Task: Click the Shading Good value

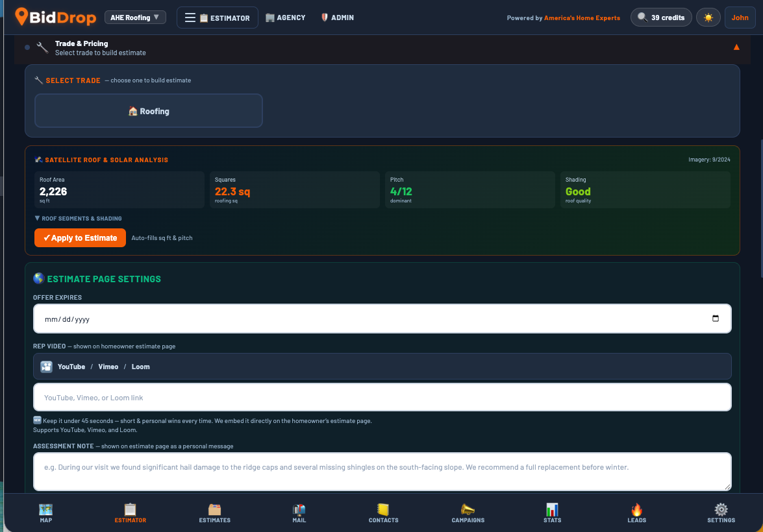Action: click(x=578, y=191)
